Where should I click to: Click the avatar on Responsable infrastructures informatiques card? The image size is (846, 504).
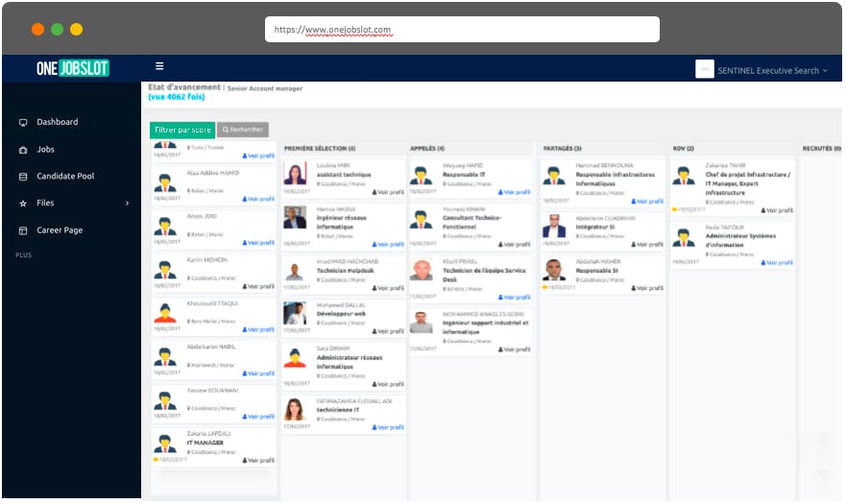(553, 176)
